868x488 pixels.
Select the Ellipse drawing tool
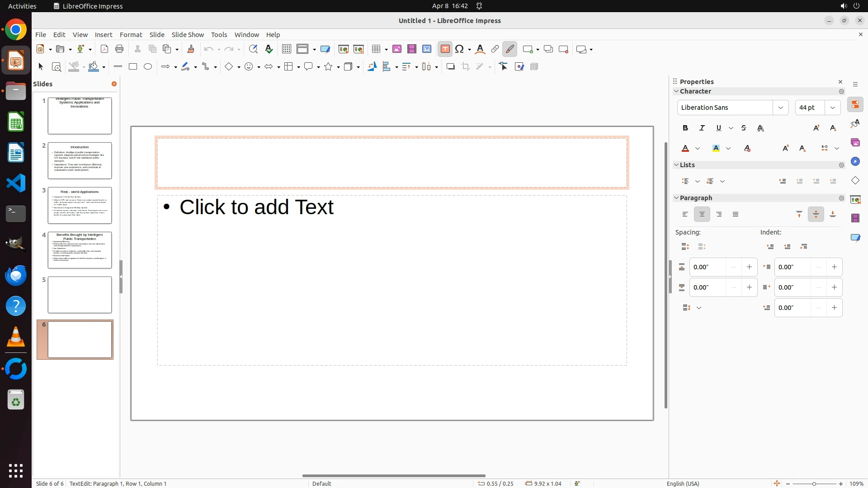pyautogui.click(x=148, y=67)
